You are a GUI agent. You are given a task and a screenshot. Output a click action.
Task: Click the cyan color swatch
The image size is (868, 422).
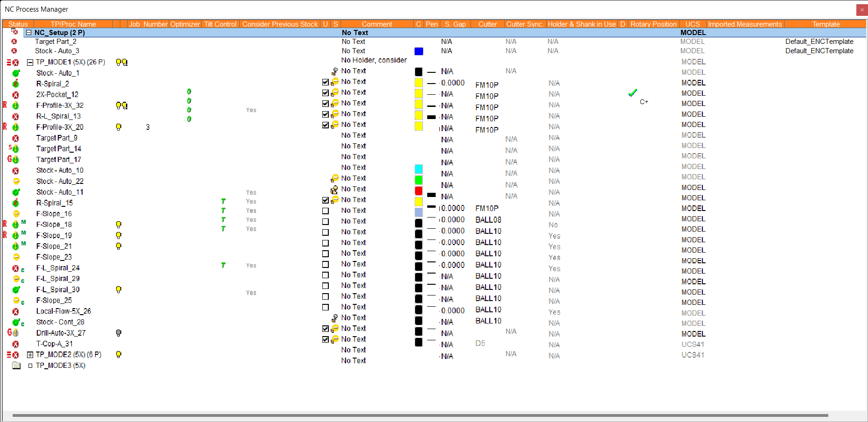point(419,169)
